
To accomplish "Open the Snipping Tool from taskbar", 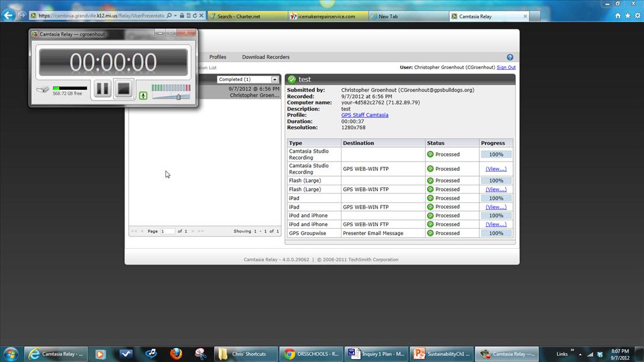I will 201,354.
